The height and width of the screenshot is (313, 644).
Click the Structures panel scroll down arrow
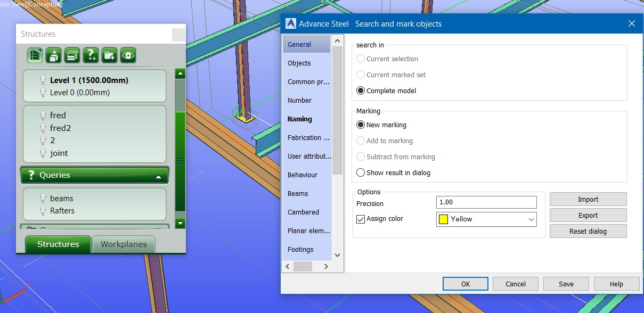coord(180,224)
